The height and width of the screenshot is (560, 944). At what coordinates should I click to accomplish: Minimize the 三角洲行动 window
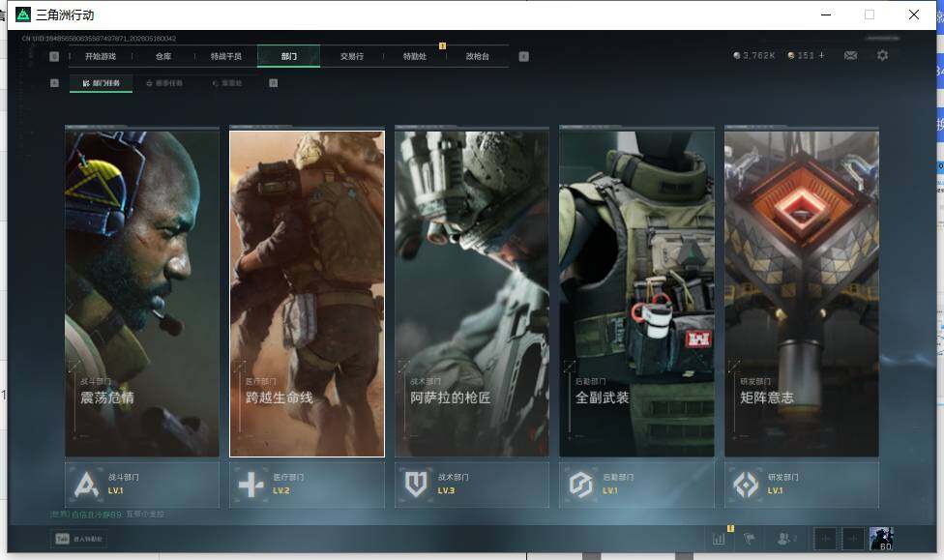[x=826, y=15]
